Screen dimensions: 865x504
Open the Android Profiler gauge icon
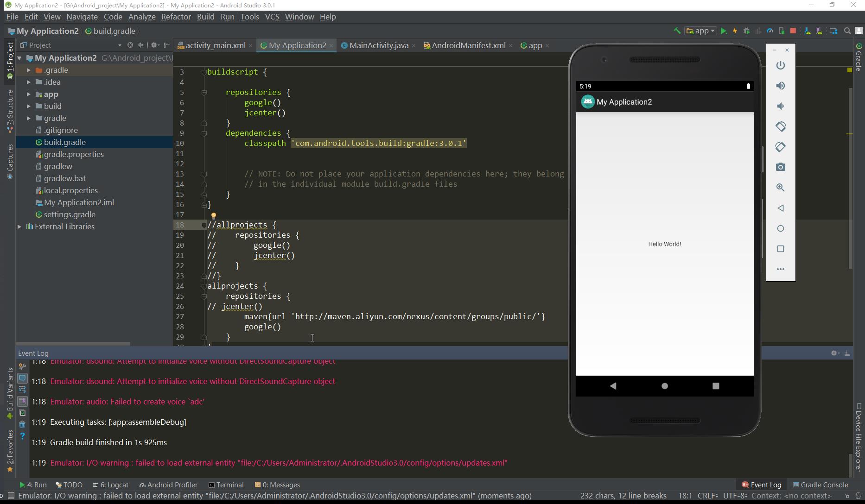click(770, 31)
